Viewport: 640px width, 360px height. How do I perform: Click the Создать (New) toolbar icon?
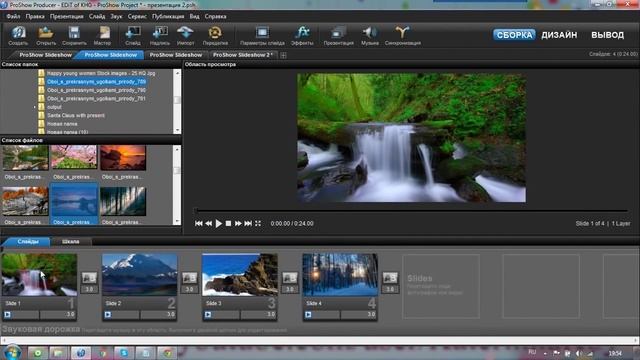18,35
